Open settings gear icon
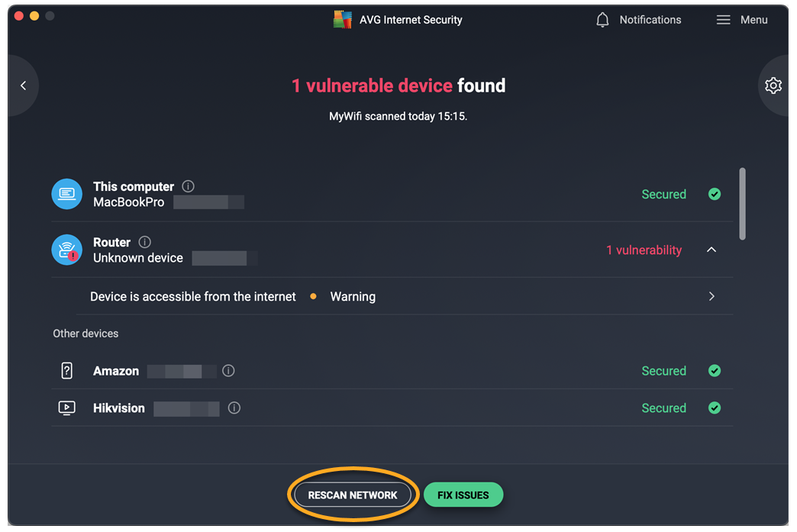The height and width of the screenshot is (532, 797). (773, 85)
